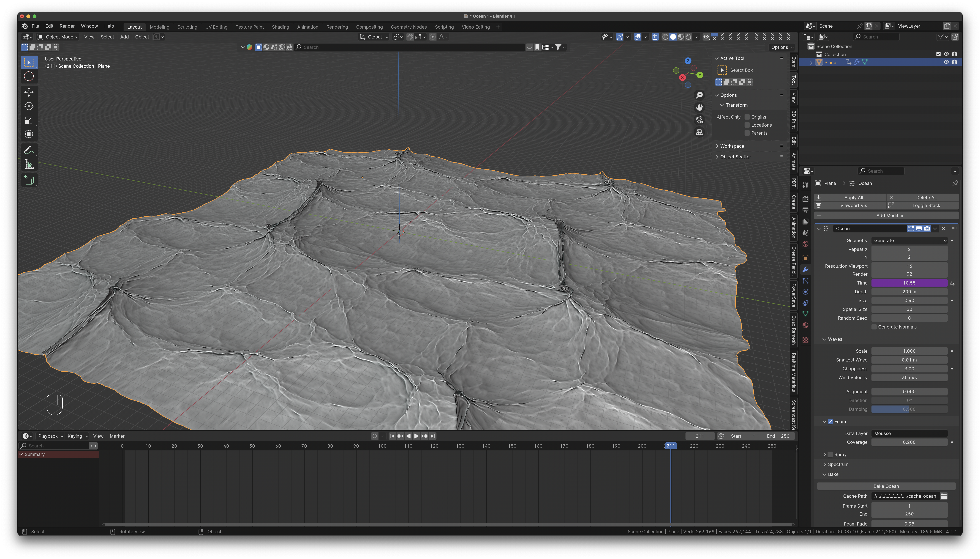Activate the Move tool

pos(29,92)
